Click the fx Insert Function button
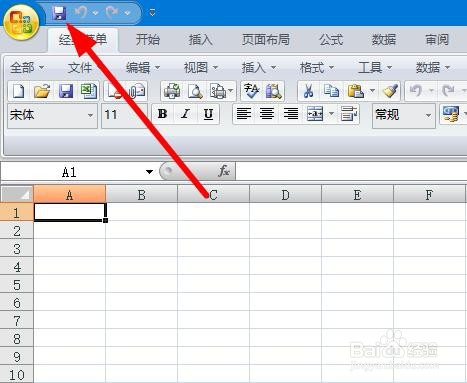Viewport: 467px width, 383px height. 224,171
